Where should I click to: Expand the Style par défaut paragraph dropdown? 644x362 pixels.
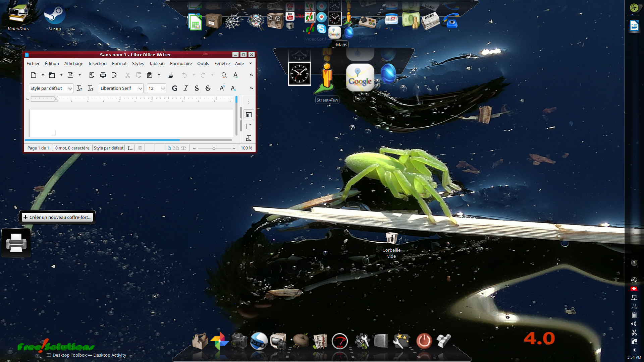70,88
